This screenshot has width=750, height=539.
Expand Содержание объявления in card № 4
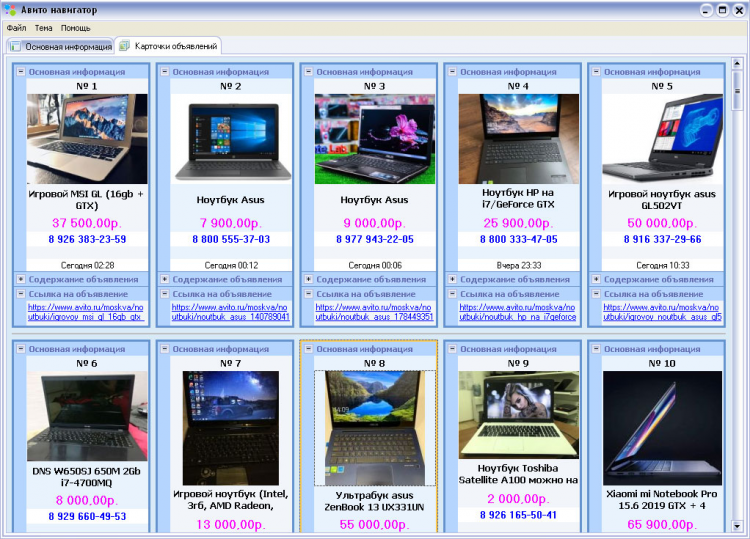coord(452,279)
